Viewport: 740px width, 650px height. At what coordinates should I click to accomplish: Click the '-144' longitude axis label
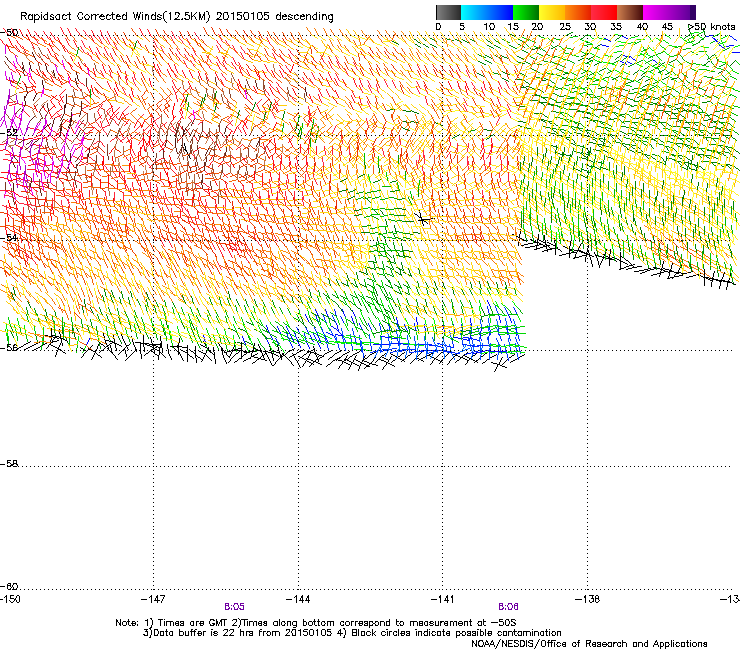pyautogui.click(x=298, y=599)
